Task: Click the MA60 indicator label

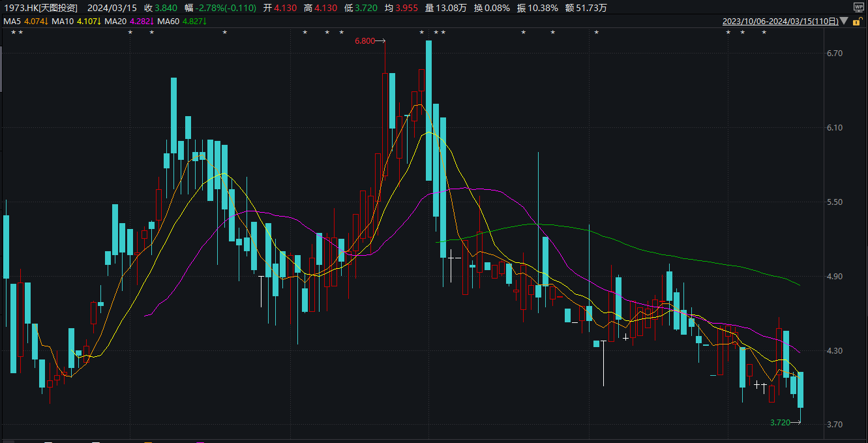Action: 168,22
